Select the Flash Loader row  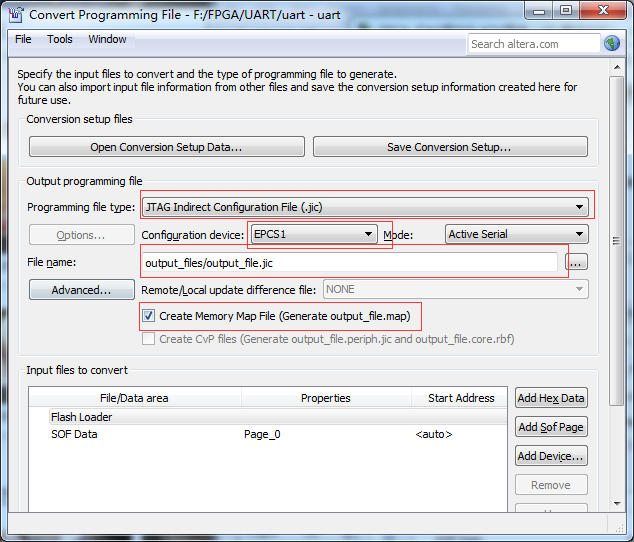pos(82,417)
